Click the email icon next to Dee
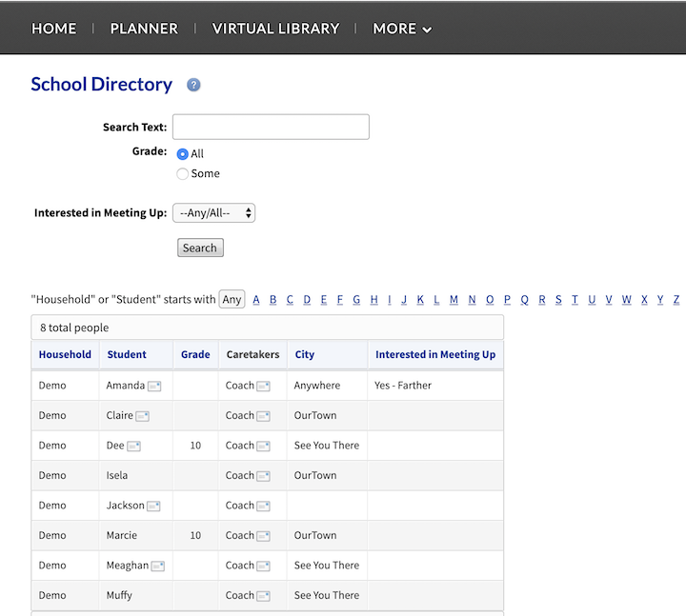 [x=134, y=446]
